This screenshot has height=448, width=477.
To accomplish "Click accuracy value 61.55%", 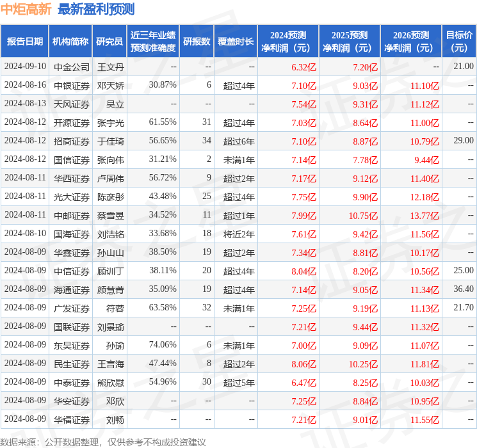I will pos(163,122).
